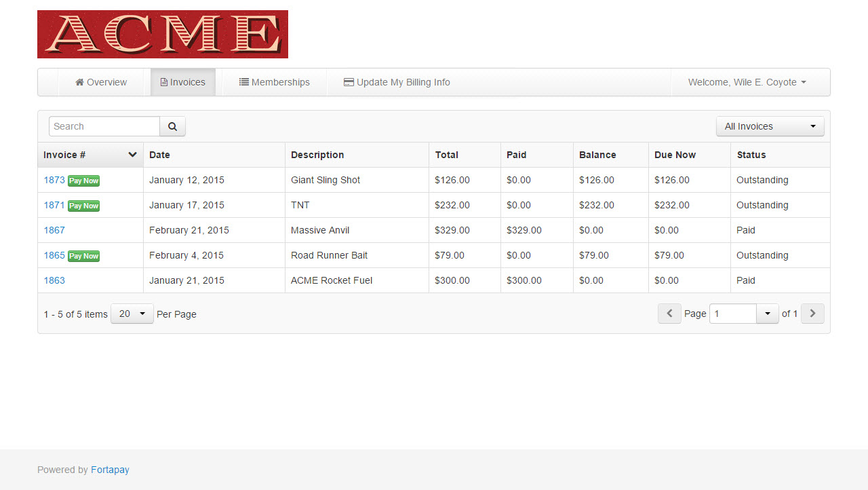Visit the Fortapay footer link
The image size is (868, 490).
(110, 470)
